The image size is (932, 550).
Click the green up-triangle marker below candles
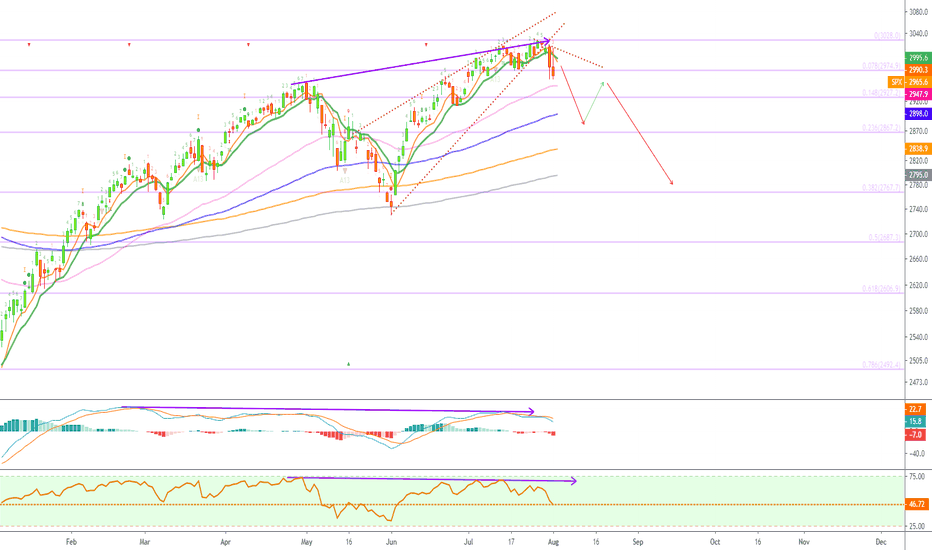pos(348,363)
